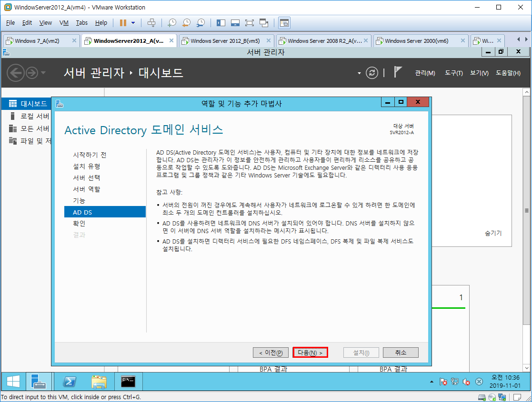Open the VM menu
532x402 pixels.
click(x=64, y=23)
